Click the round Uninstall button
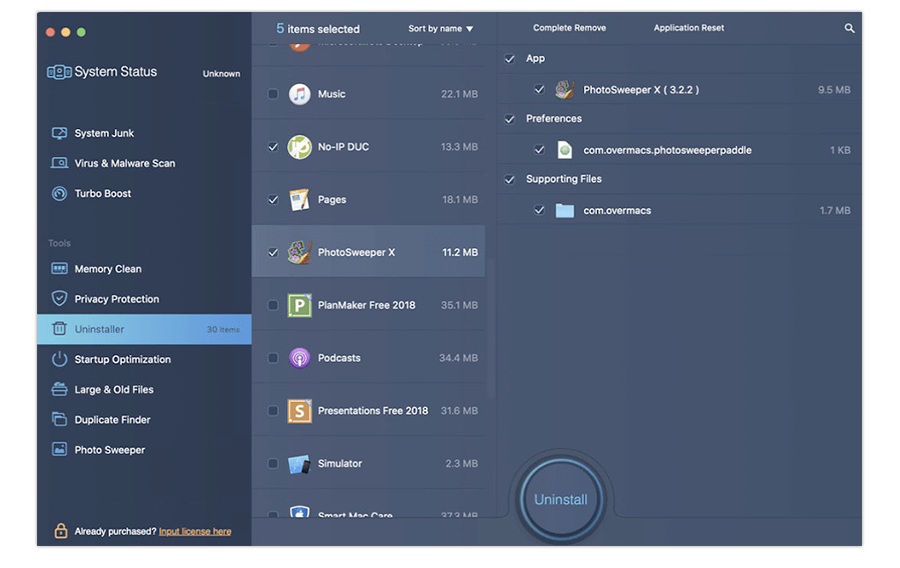Viewport: 900px width, 568px height. coord(561,499)
